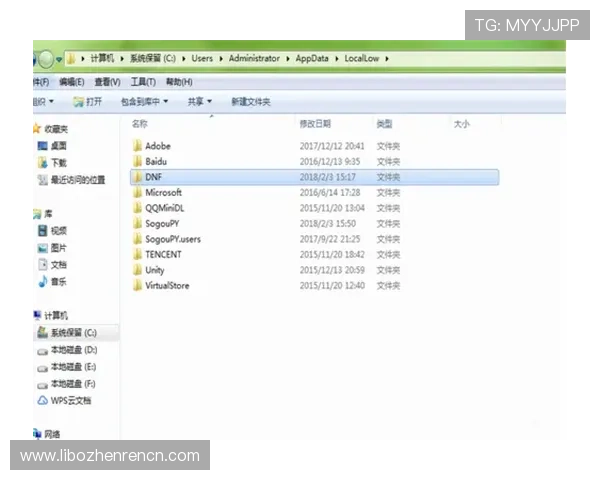Select the SogouPY.users folder icon
The image size is (600, 480).
coord(137,239)
